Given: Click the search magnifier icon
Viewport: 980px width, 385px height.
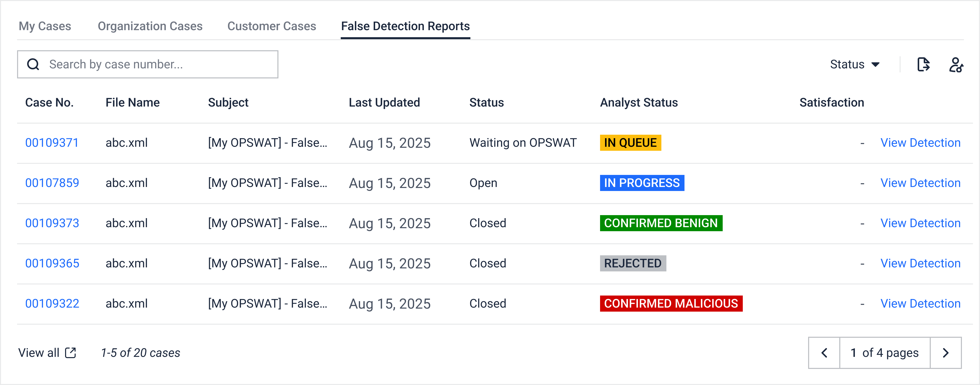Looking at the screenshot, I should click(33, 64).
